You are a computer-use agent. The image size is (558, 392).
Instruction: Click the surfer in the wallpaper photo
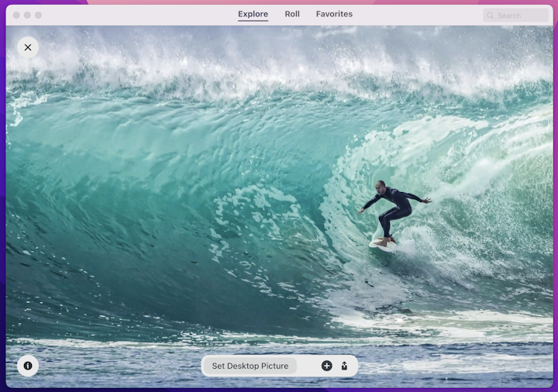click(391, 208)
